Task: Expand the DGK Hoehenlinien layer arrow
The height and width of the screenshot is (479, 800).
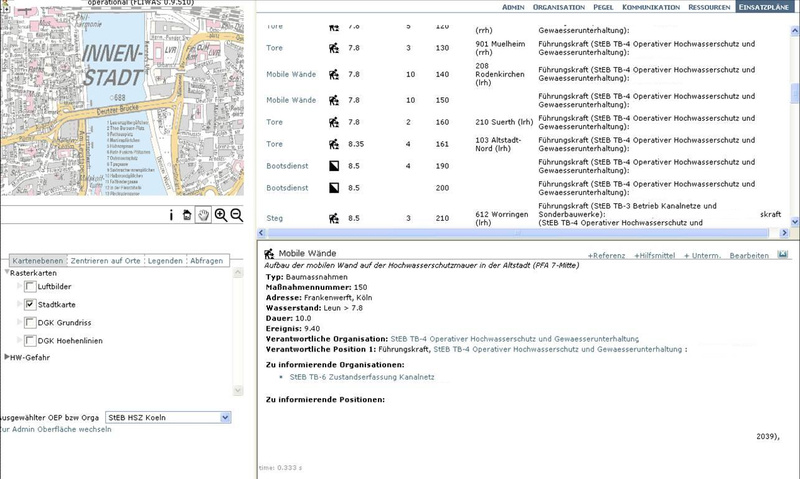Action: pos(20,339)
